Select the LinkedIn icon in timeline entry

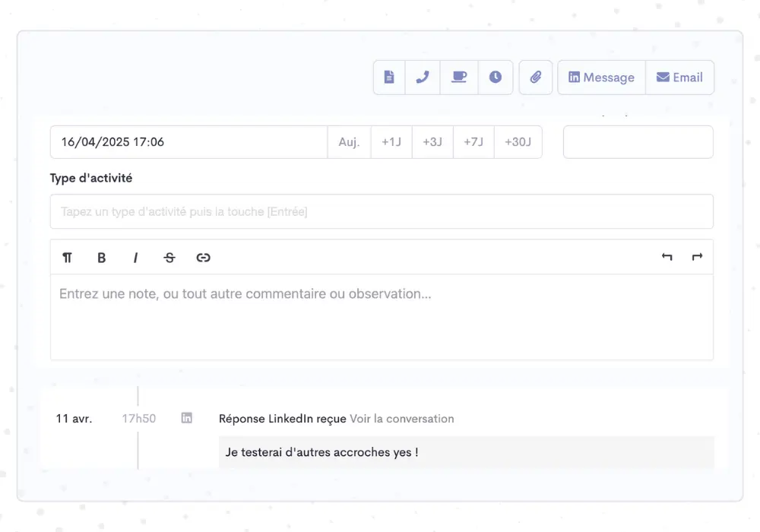pos(187,418)
